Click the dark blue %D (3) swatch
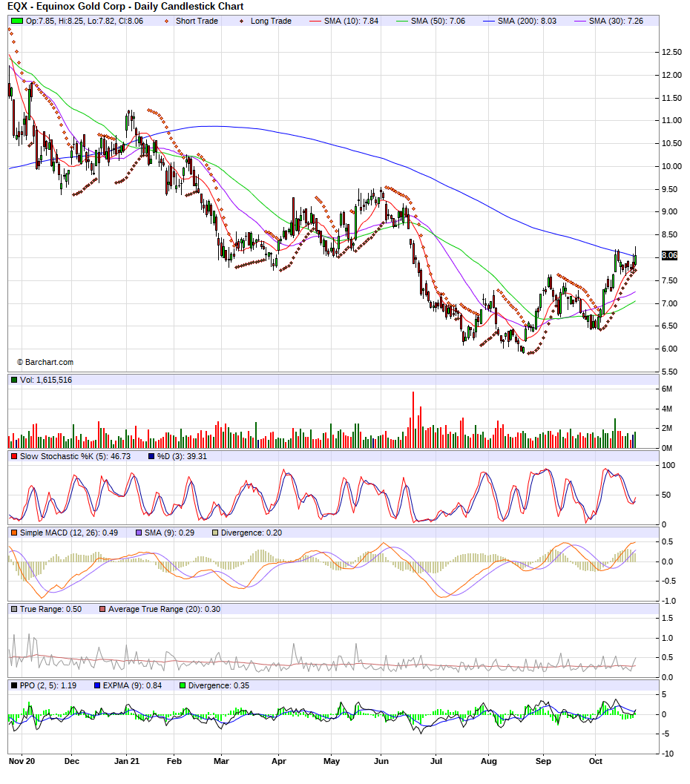The image size is (690, 784). pyautogui.click(x=151, y=456)
